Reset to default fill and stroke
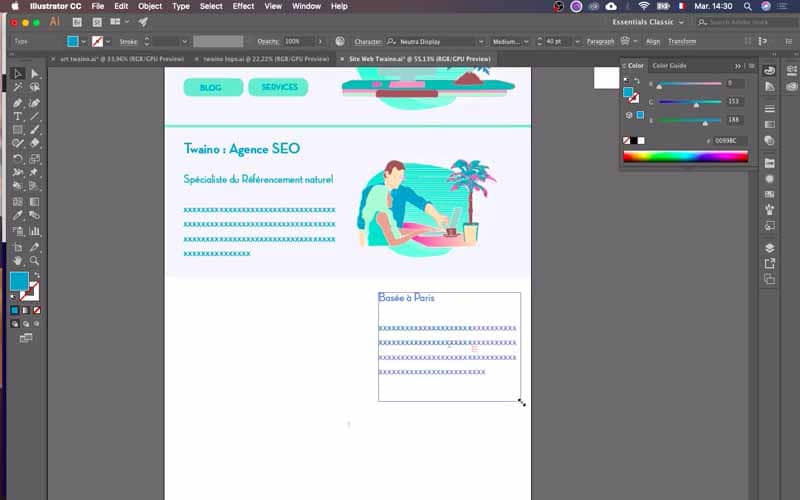 pos(14,296)
